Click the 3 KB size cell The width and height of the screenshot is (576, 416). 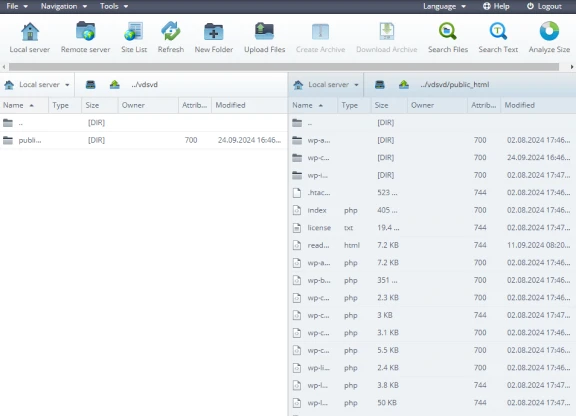pyautogui.click(x=385, y=315)
